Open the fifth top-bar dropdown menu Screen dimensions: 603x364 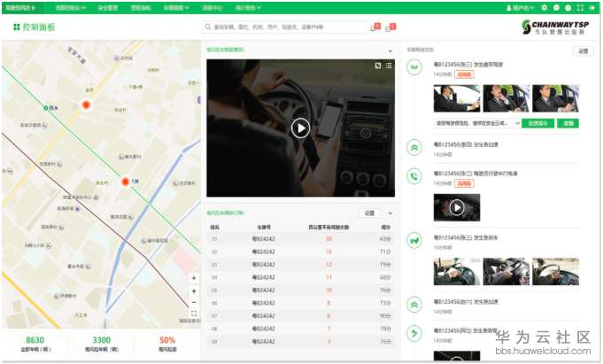(x=177, y=8)
